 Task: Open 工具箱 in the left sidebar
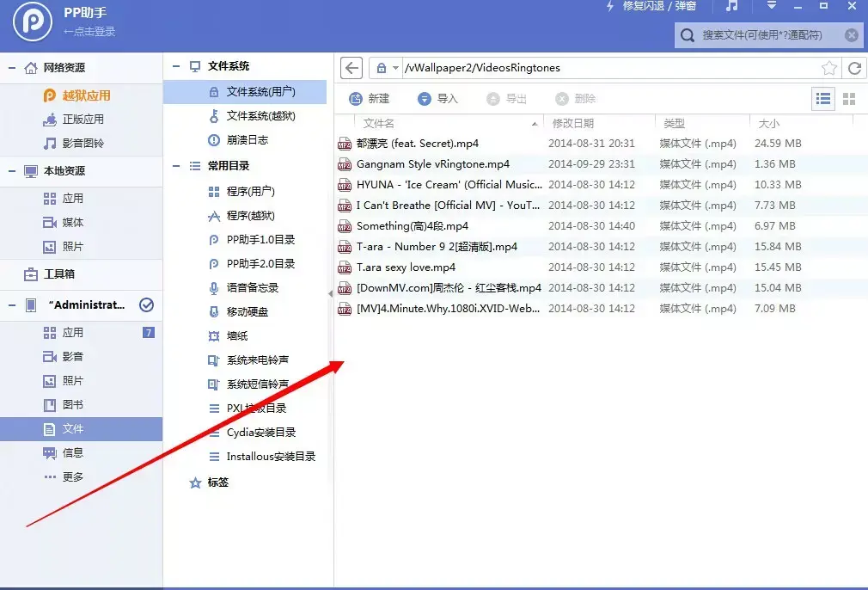click(x=59, y=274)
